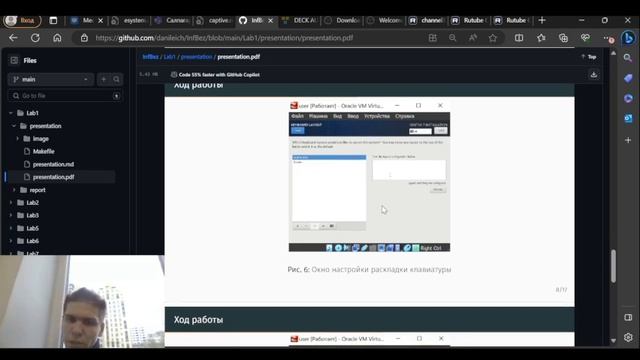Open the Tab actions menu
The width and height of the screenshot is (640, 360).
coord(53,20)
